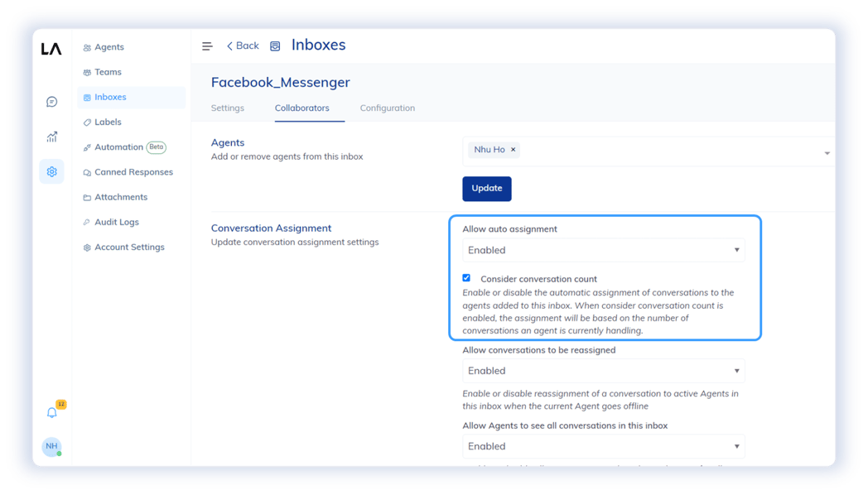This screenshot has width=868, height=495.
Task: Switch to the Configuration tab
Action: tap(387, 108)
